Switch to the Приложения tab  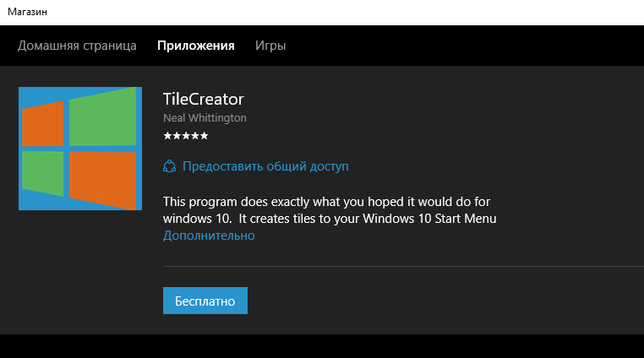click(x=195, y=46)
